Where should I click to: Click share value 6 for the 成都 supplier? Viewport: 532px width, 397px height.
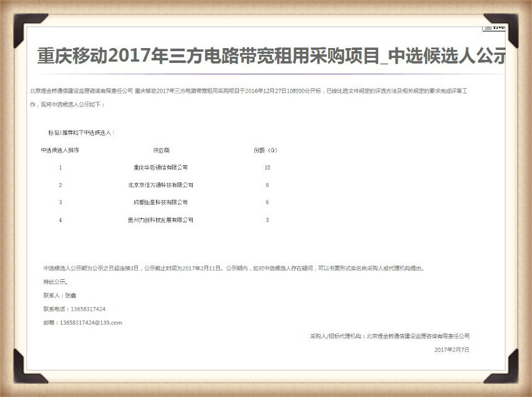[x=267, y=202]
